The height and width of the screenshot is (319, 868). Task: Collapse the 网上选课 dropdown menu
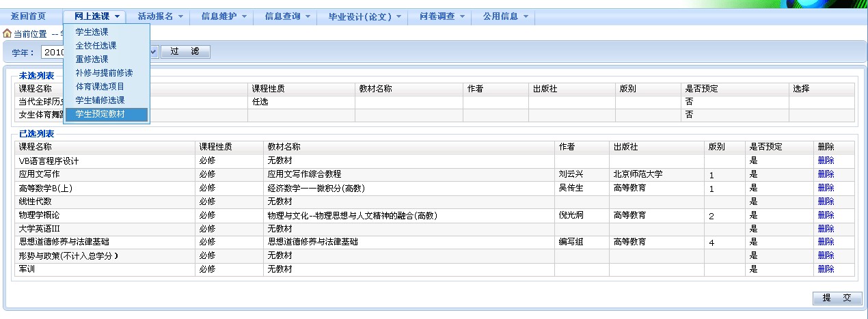[97, 16]
